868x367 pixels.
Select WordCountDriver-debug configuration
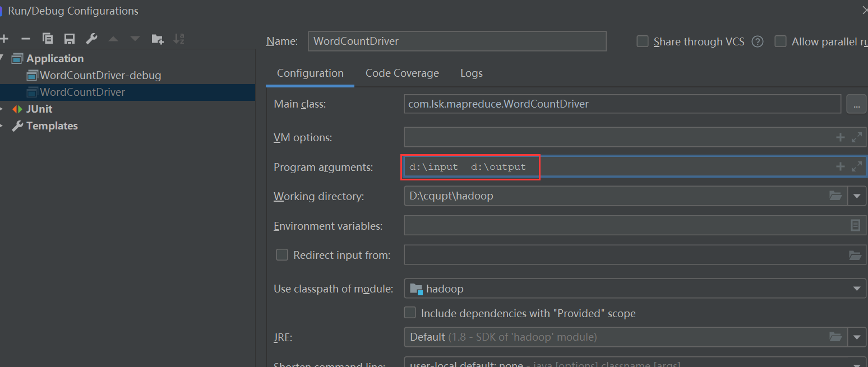click(x=100, y=75)
